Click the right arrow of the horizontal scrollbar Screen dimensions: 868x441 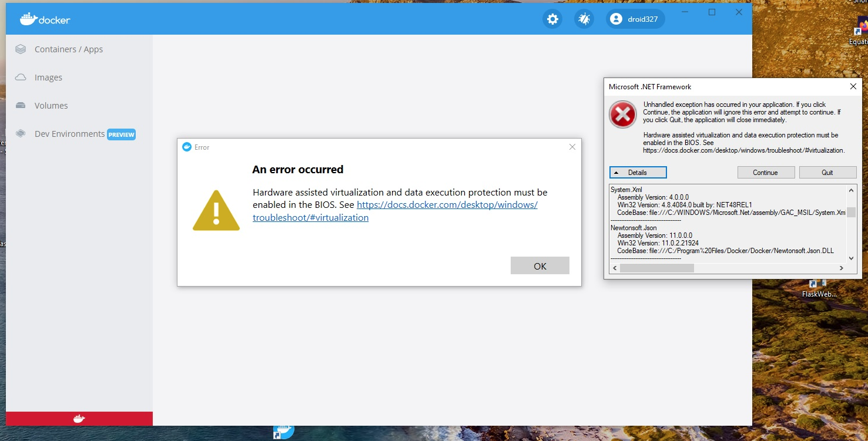coord(842,268)
